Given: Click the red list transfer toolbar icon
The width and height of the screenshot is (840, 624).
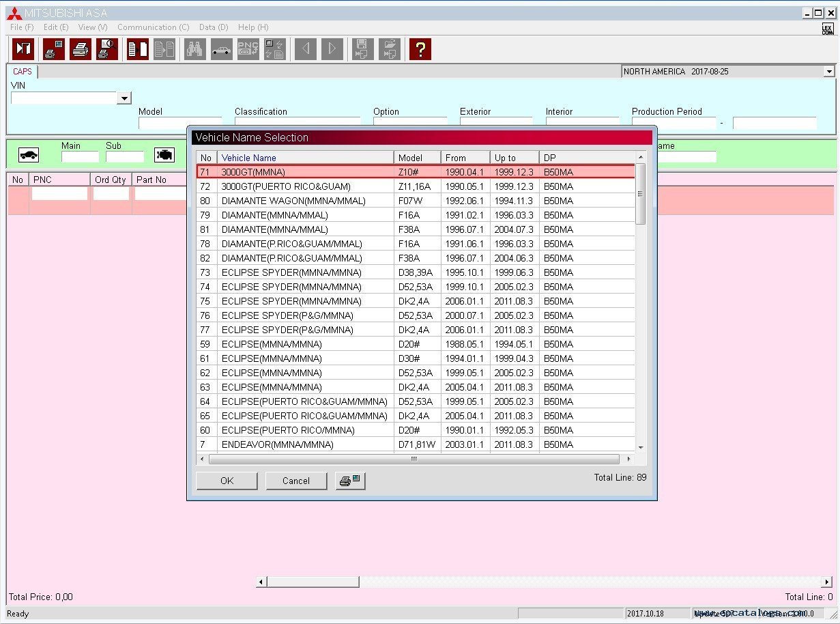Looking at the screenshot, I should point(138,49).
